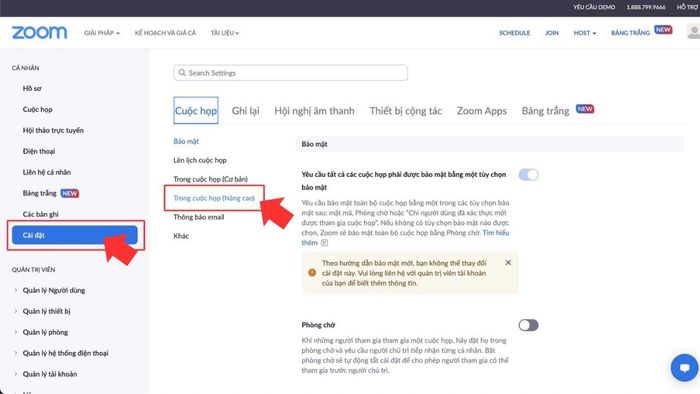Click the SCHEDULE link in header
The image size is (700, 394).
(x=514, y=33)
